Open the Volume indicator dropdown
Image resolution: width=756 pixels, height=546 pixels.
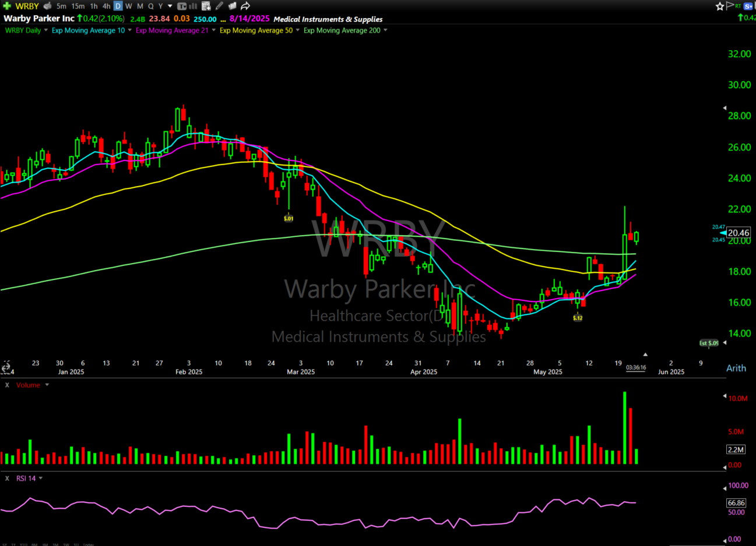coord(47,385)
